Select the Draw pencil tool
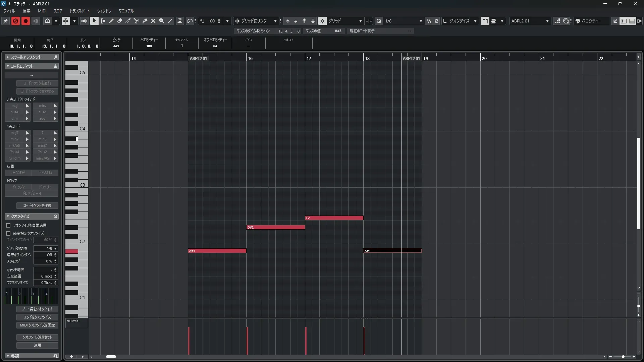644x362 pixels. point(111,21)
